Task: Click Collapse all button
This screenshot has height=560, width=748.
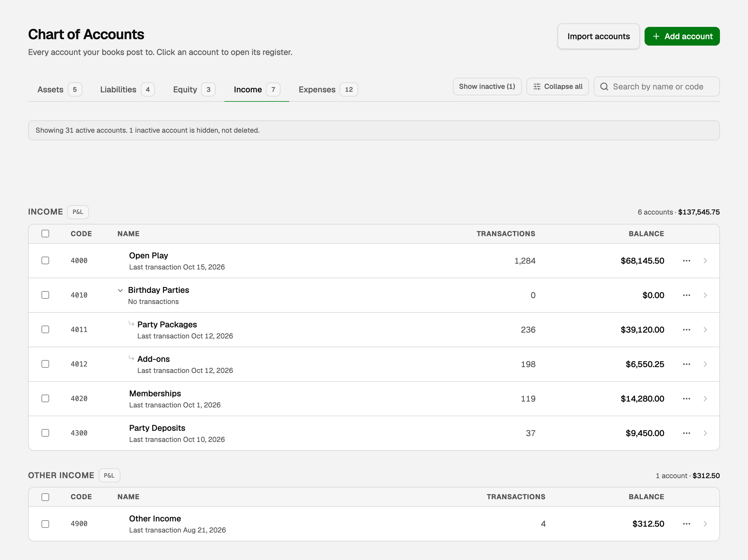Action: tap(557, 87)
